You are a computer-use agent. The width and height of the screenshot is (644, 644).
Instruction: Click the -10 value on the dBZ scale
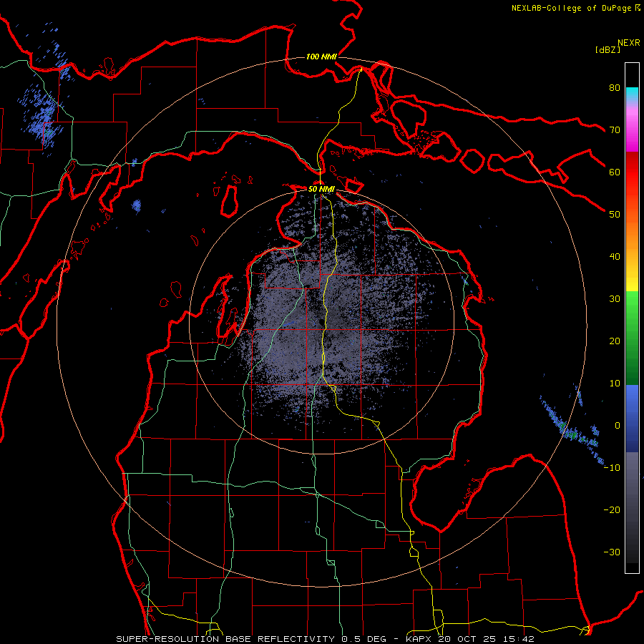(612, 468)
